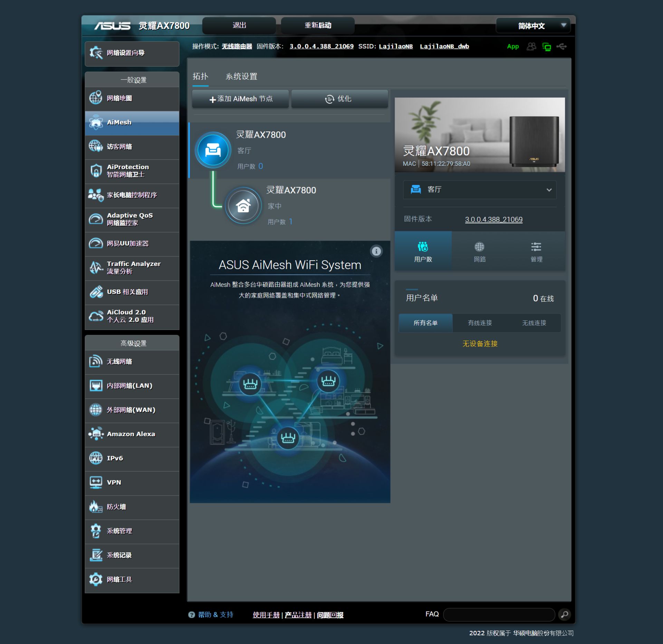Click header firmware version 3.0.0.4.388_21069 link
663x644 pixels.
[x=321, y=47]
